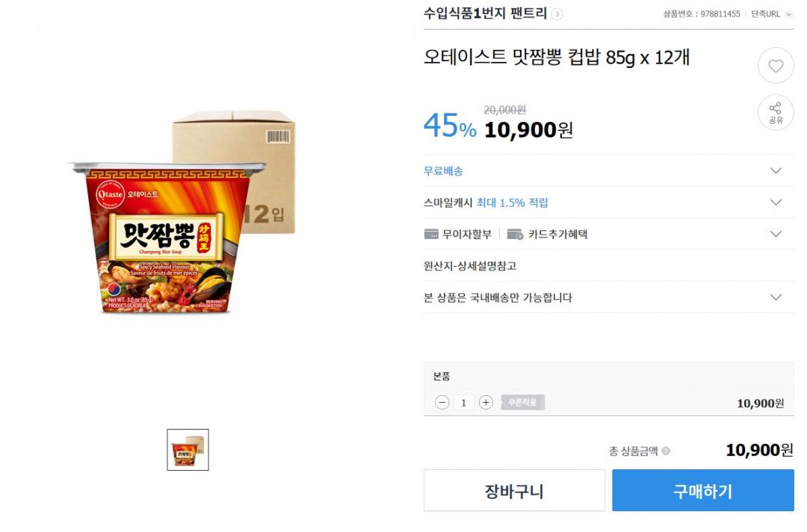
Task: Open store page arrow beside 수입식품1번지 팬트리
Action: click(x=557, y=13)
